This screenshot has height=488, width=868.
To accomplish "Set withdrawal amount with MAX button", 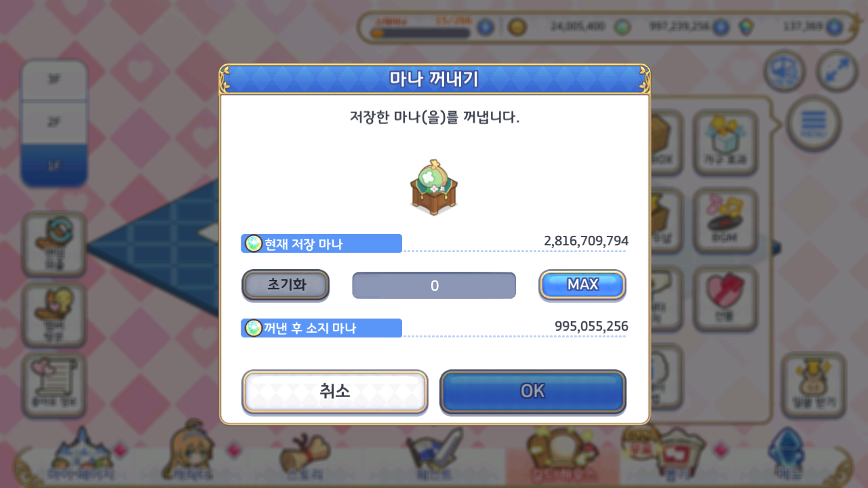I will pos(583,285).
